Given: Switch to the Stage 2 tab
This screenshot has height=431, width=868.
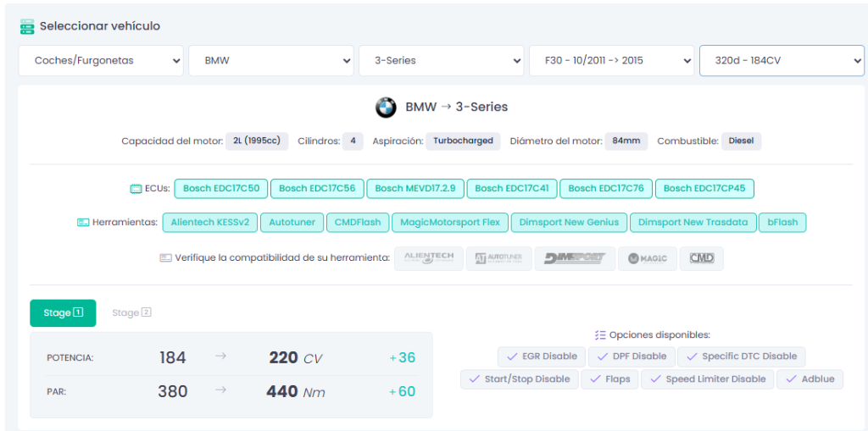Looking at the screenshot, I should click(131, 313).
